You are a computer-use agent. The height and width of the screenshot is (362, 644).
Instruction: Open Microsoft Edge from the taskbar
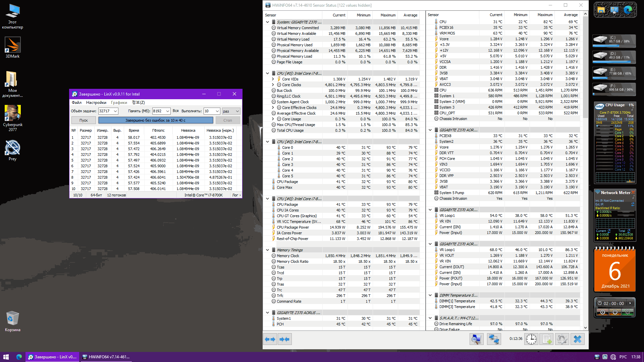tap(19, 357)
